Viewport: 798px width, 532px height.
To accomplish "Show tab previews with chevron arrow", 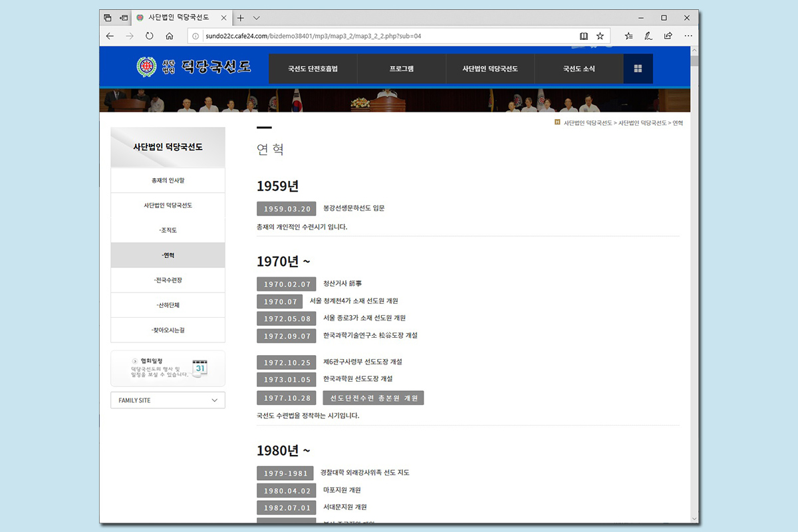I will pos(257,18).
